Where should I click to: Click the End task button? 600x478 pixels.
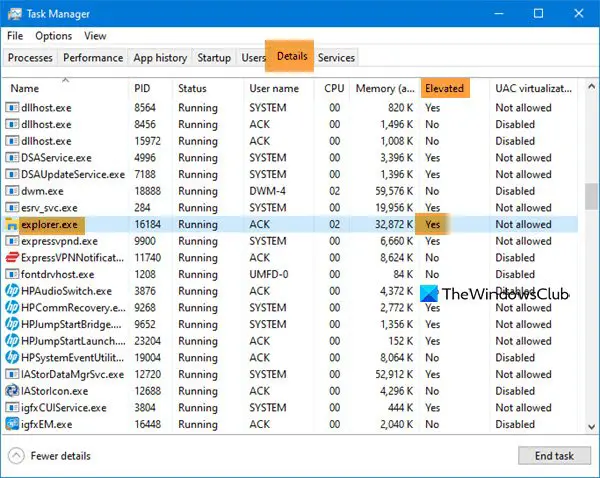pos(554,456)
